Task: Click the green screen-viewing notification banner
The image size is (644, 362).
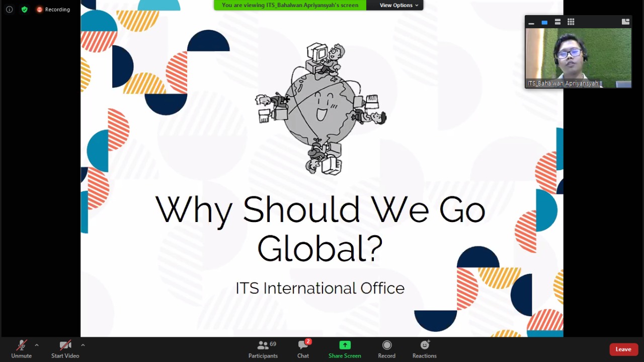Action: tap(290, 5)
